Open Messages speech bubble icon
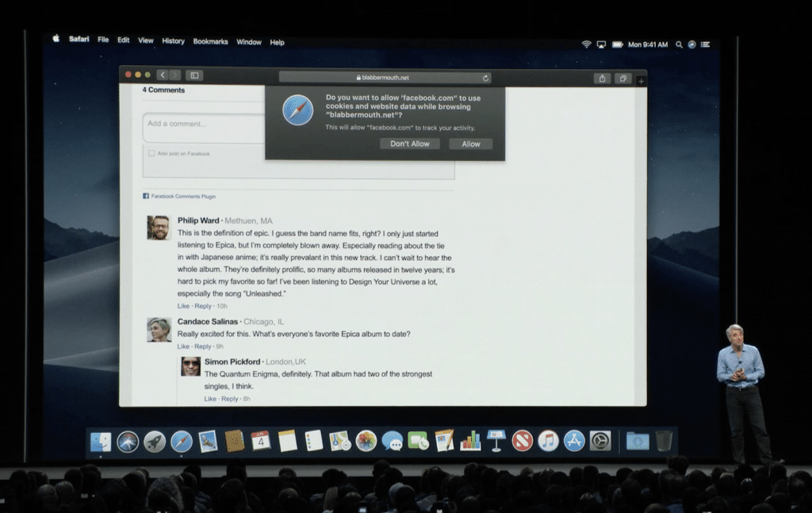This screenshot has width=812, height=513. tap(393, 442)
